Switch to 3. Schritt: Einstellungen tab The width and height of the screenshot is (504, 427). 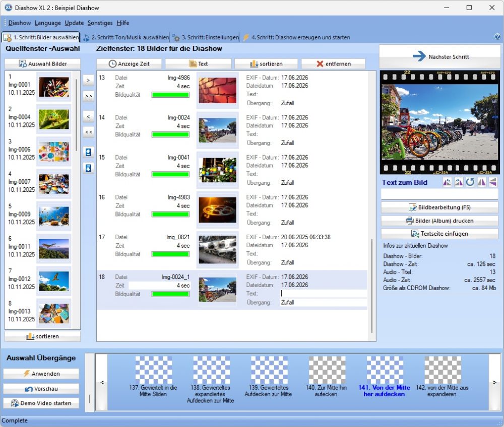click(x=206, y=37)
